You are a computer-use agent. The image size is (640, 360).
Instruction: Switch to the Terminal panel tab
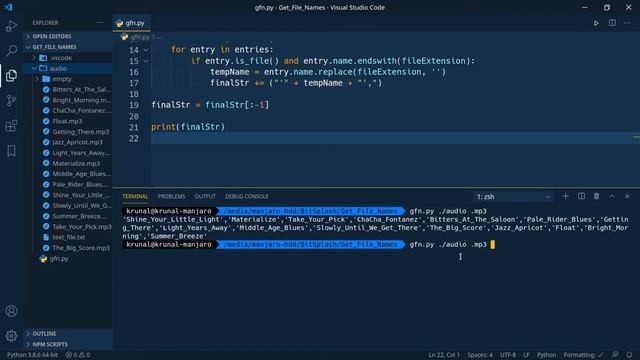coord(135,196)
